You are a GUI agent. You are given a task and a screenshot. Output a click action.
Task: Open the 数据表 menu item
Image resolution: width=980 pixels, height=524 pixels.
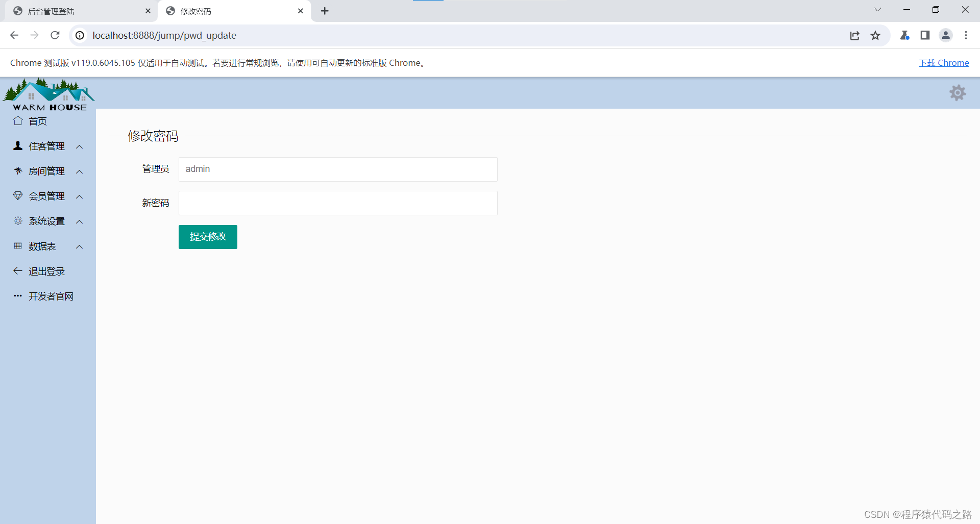click(42, 246)
